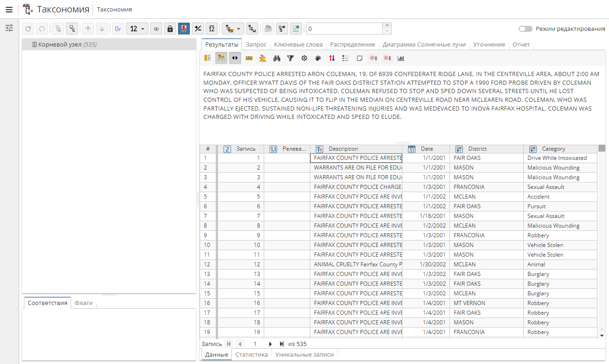Toggle the left-right arrows icon

tap(235, 58)
